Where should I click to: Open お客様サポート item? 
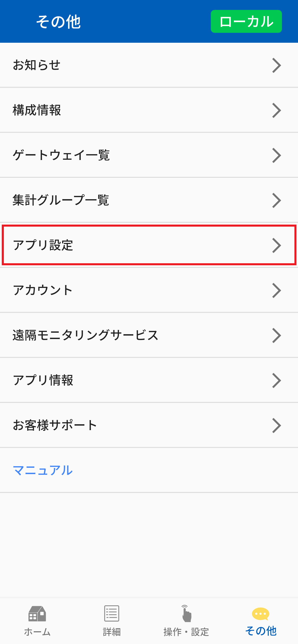(x=55, y=425)
